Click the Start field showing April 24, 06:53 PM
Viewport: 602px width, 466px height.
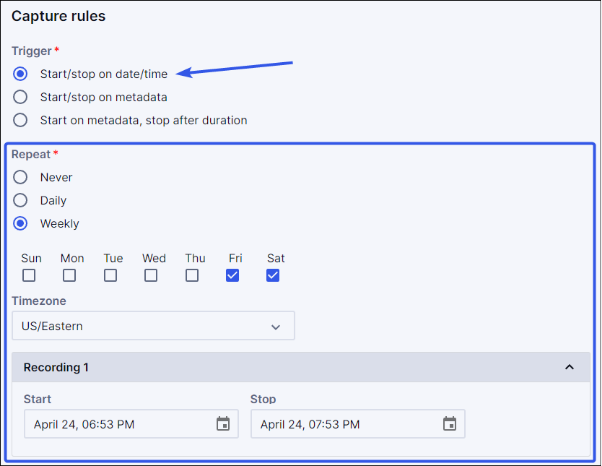tap(120, 424)
